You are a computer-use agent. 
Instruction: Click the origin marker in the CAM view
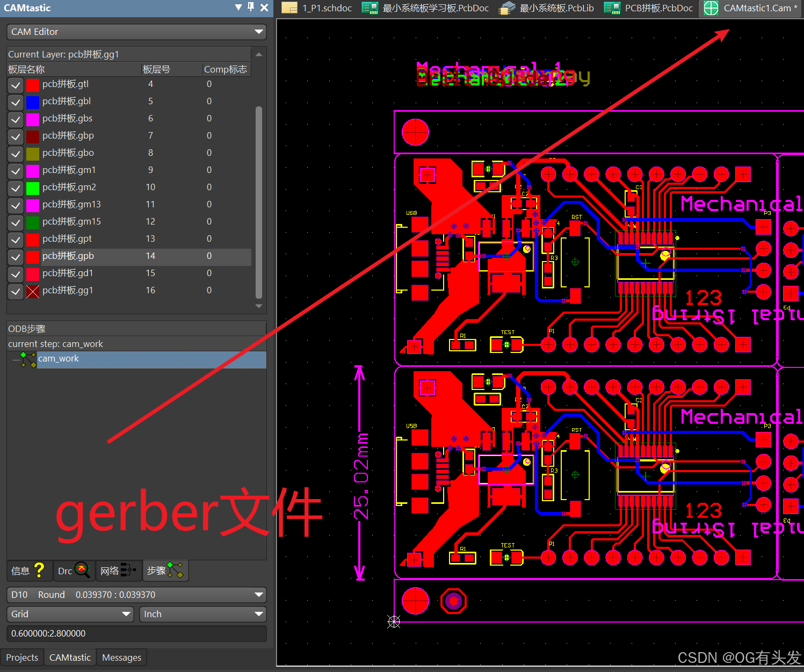coord(394,622)
